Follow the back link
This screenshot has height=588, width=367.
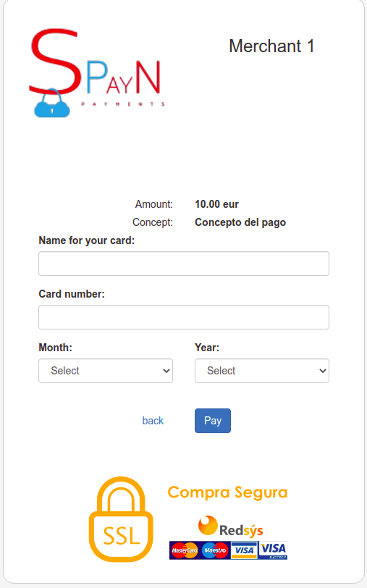(x=153, y=421)
